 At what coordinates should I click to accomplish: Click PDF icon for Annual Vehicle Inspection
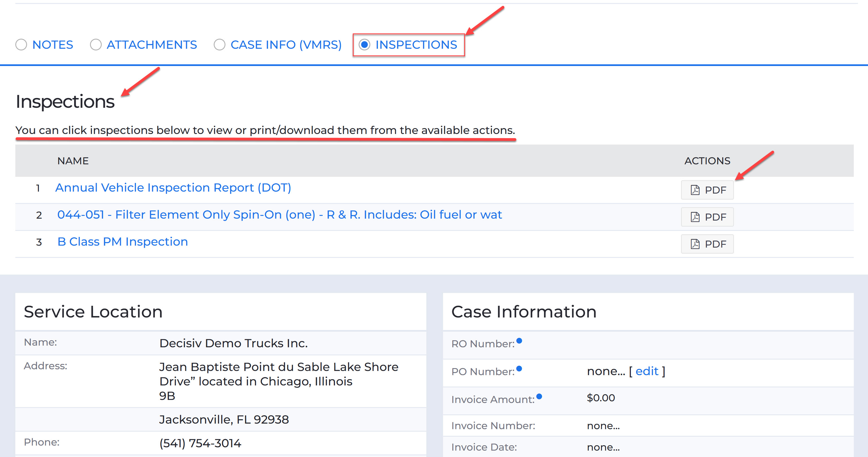[695, 190]
